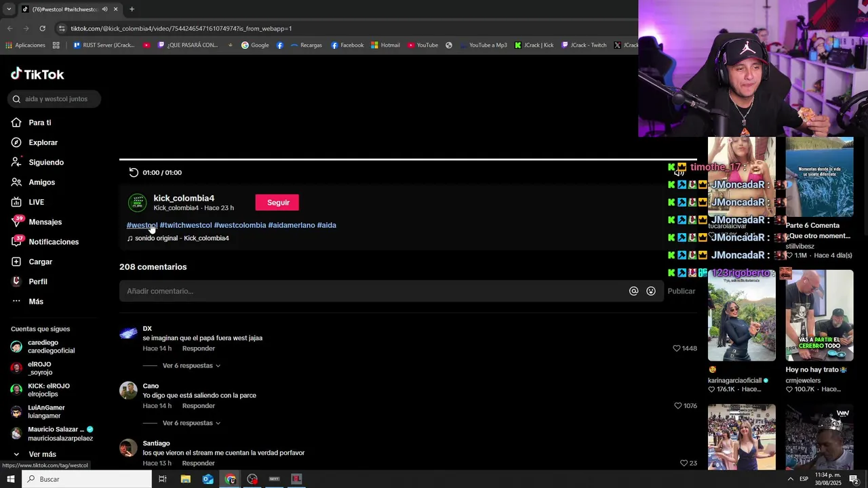Open the browser tab list dropdown
The width and height of the screenshot is (868, 488).
(9, 9)
